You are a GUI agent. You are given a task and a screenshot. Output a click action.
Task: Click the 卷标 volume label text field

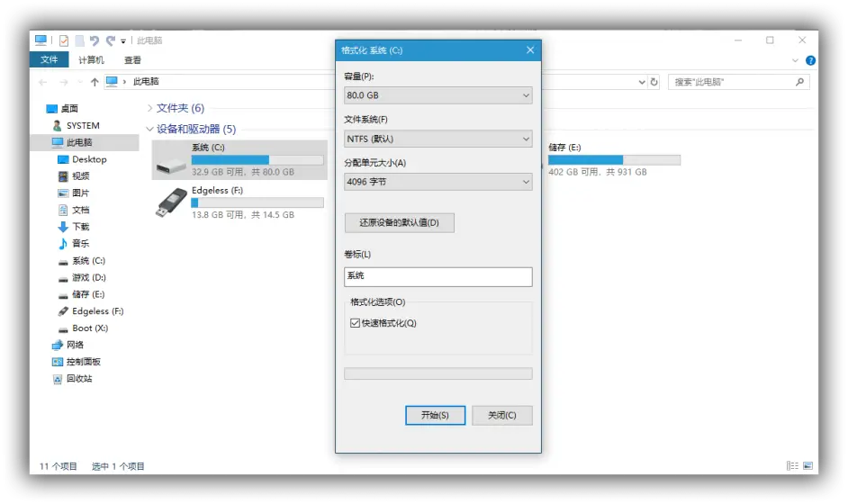[x=438, y=276]
